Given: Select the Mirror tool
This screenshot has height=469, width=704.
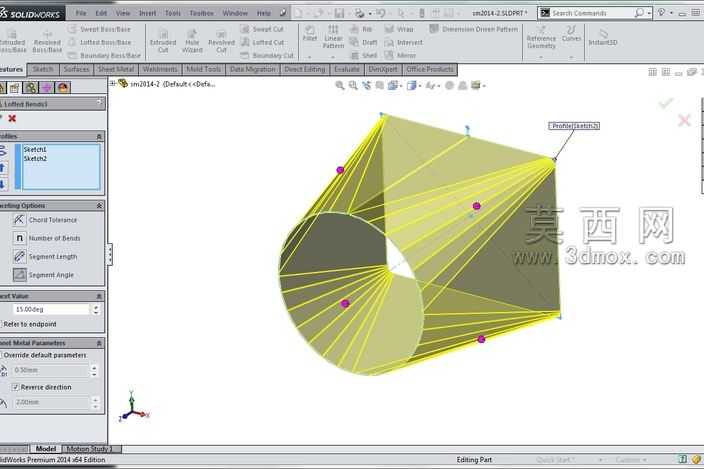Looking at the screenshot, I should 400,56.
